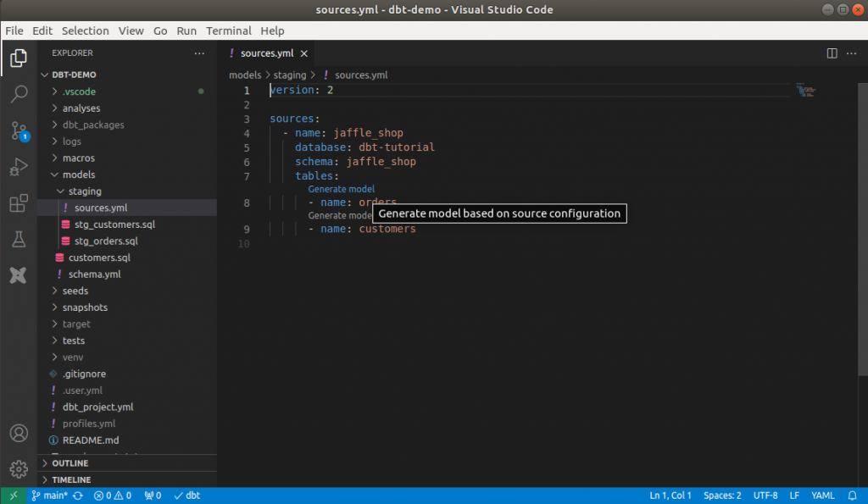Click Generate model above customers source

pyautogui.click(x=340, y=216)
